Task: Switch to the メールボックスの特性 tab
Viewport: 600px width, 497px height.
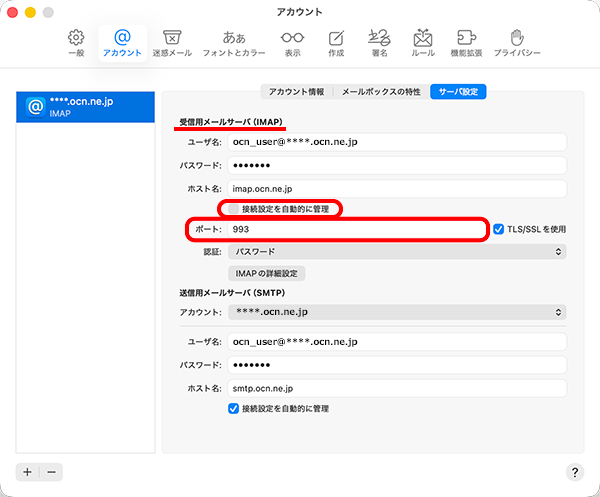Action: click(x=380, y=92)
